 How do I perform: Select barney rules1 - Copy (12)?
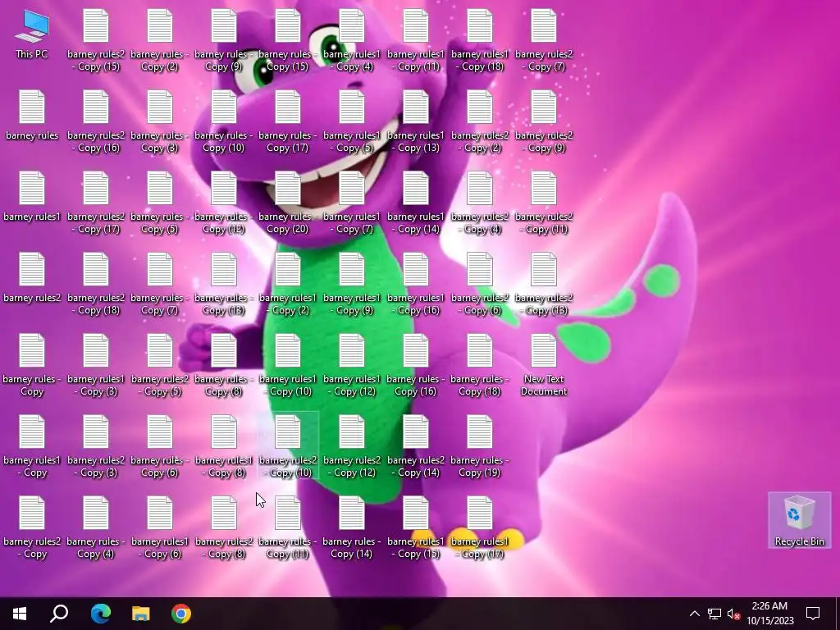coord(352,365)
